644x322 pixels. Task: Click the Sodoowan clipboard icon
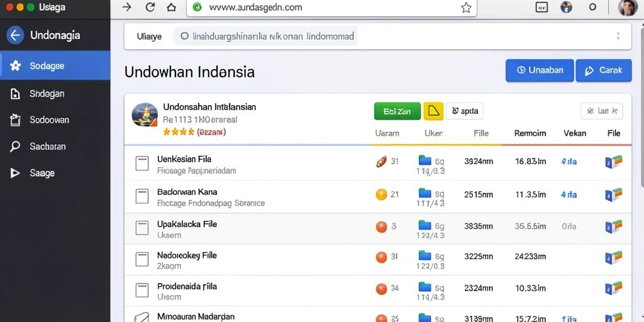(x=15, y=120)
